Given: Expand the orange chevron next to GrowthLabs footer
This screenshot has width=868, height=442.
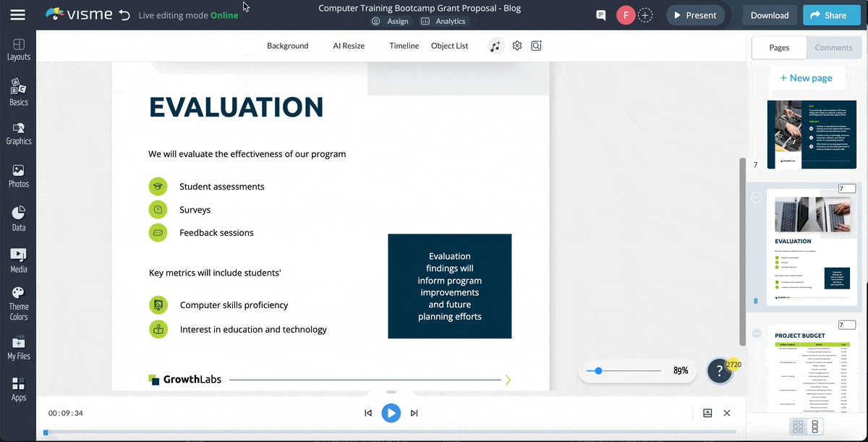Looking at the screenshot, I should (507, 379).
